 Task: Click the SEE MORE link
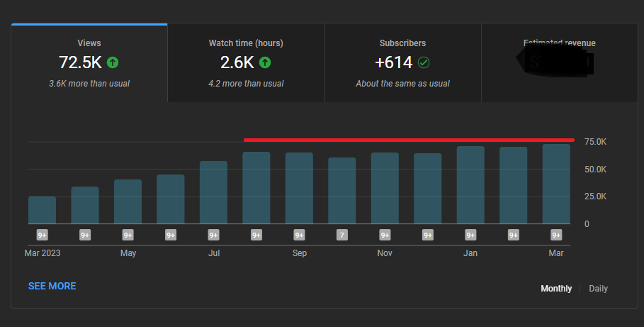pos(52,286)
